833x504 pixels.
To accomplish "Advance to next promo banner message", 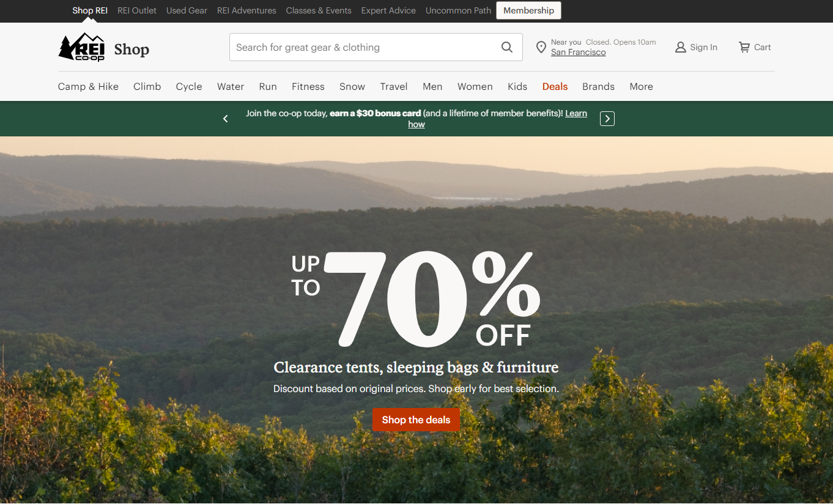I will 607,119.
